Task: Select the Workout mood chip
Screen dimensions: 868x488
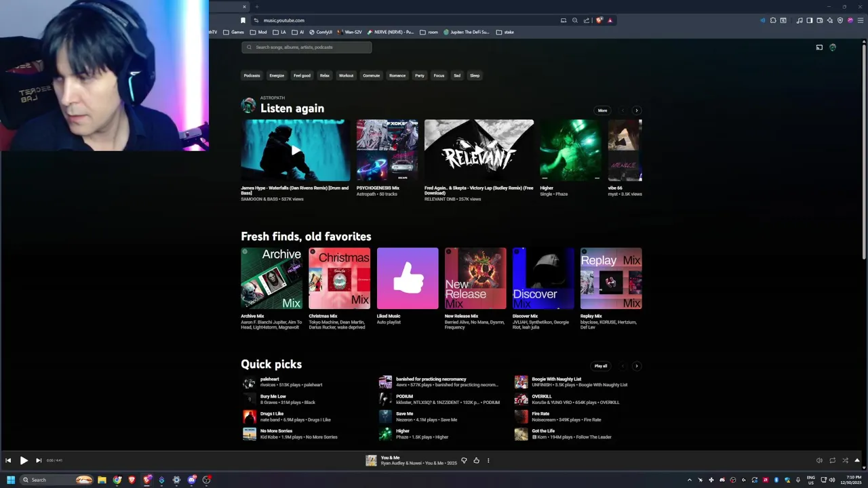Action: click(x=346, y=75)
